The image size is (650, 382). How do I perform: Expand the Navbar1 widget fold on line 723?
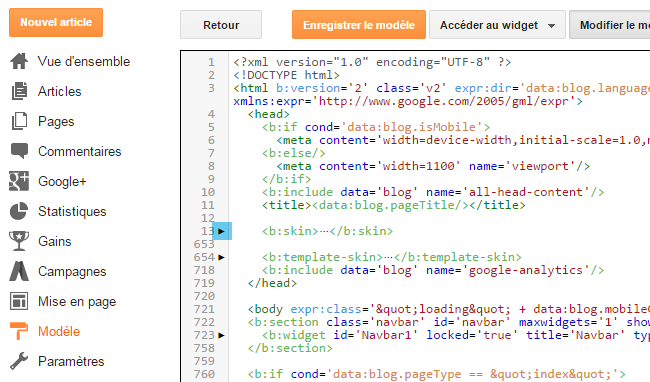[x=221, y=335]
